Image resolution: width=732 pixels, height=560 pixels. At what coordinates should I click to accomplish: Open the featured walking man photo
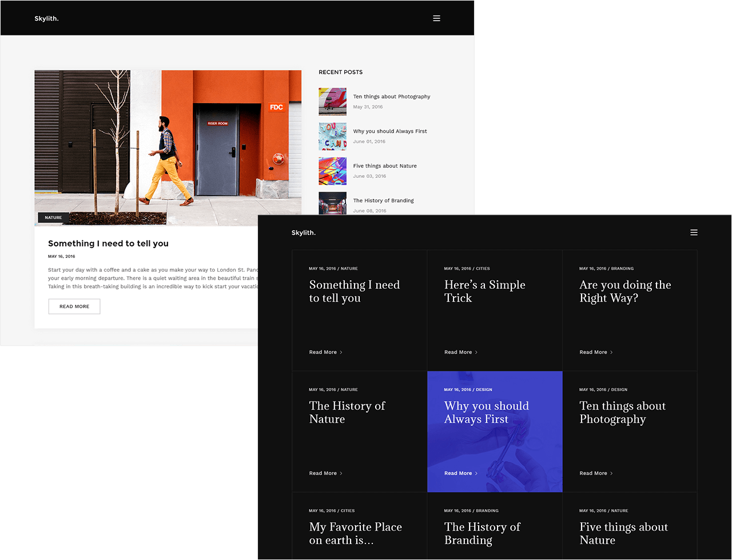(168, 148)
